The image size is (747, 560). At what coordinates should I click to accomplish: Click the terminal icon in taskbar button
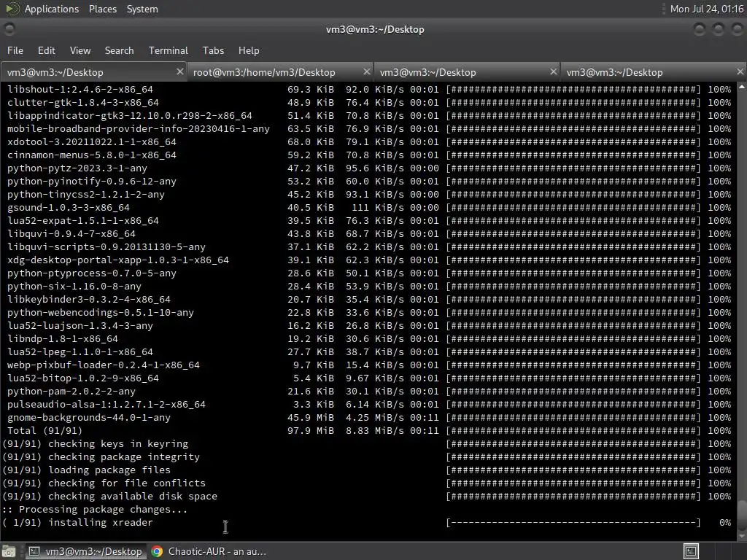point(34,551)
